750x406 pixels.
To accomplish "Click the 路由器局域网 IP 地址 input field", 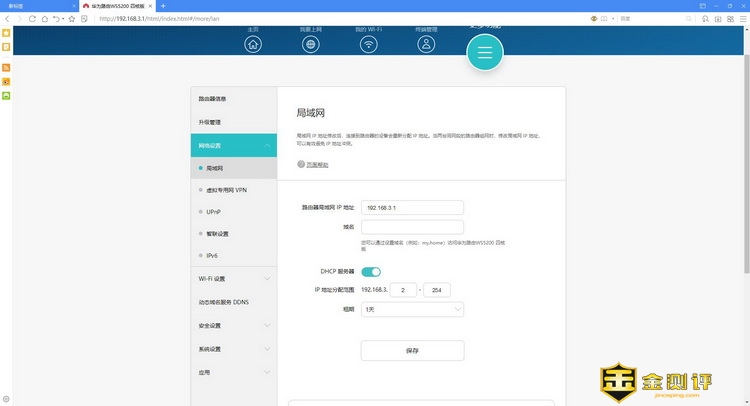I will click(x=412, y=207).
